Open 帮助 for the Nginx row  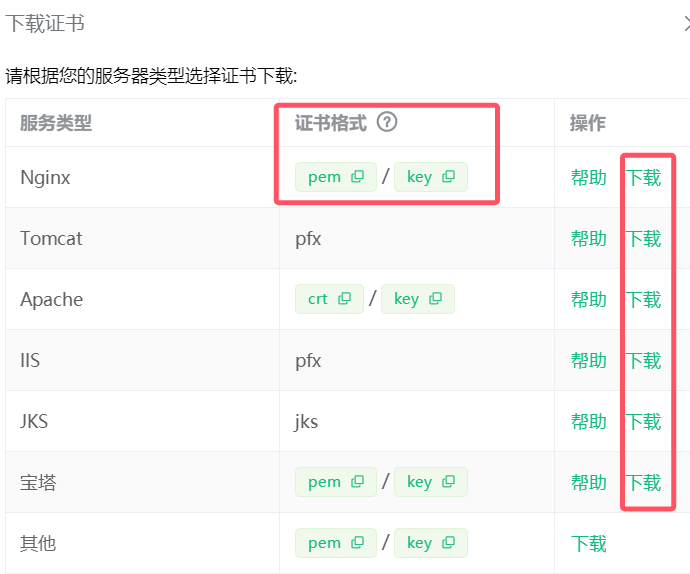point(589,178)
